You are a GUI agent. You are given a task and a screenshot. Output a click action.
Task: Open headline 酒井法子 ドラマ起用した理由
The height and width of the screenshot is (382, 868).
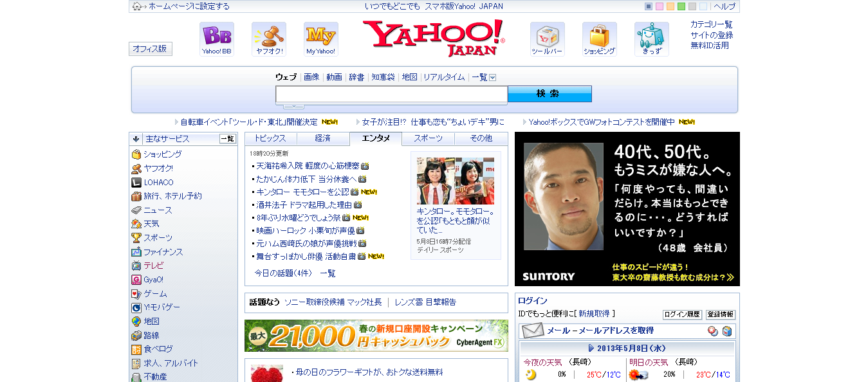coord(304,205)
